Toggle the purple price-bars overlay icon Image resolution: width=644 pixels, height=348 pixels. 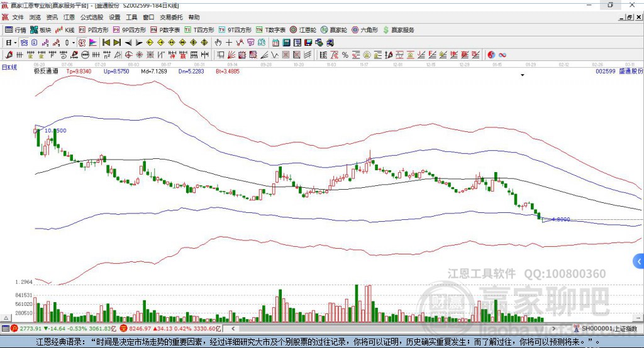coord(45,43)
